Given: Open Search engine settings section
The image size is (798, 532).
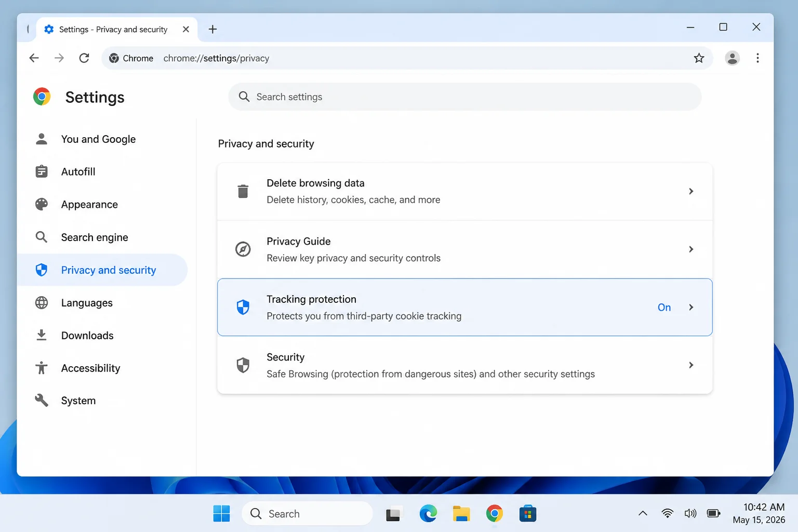Looking at the screenshot, I should point(102,237).
